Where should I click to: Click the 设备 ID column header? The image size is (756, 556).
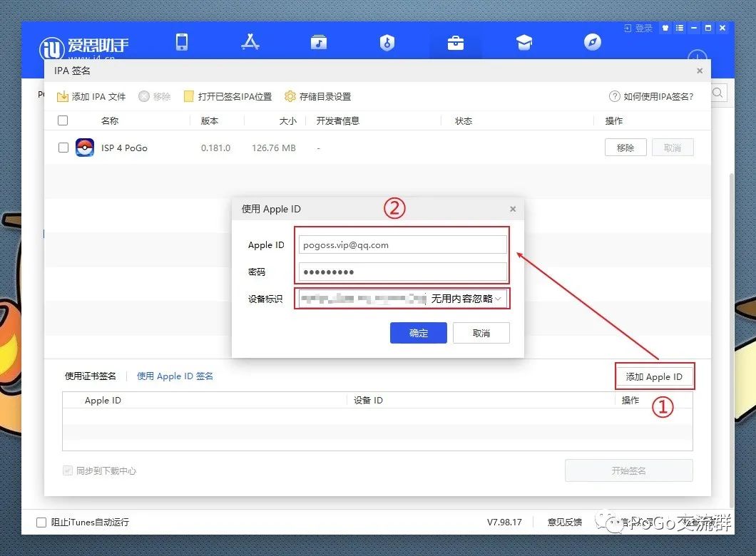368,400
